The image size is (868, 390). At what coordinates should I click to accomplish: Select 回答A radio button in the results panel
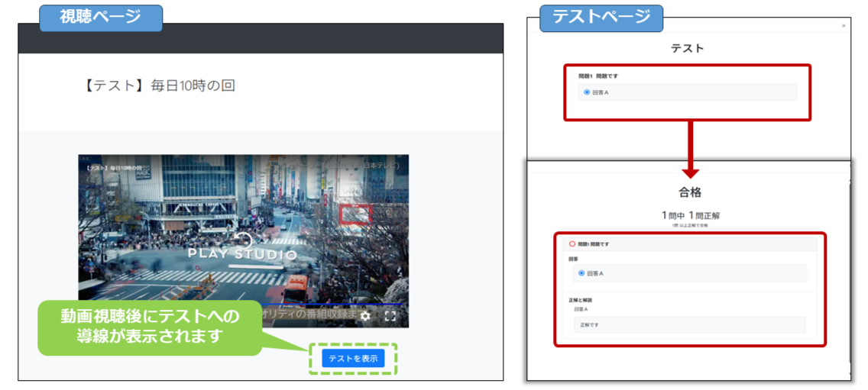pyautogui.click(x=582, y=273)
